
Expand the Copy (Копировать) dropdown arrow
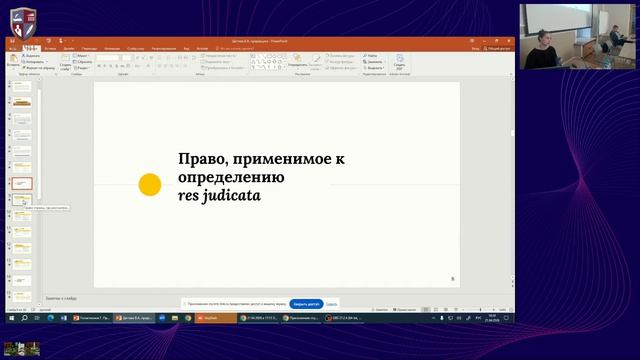point(47,62)
